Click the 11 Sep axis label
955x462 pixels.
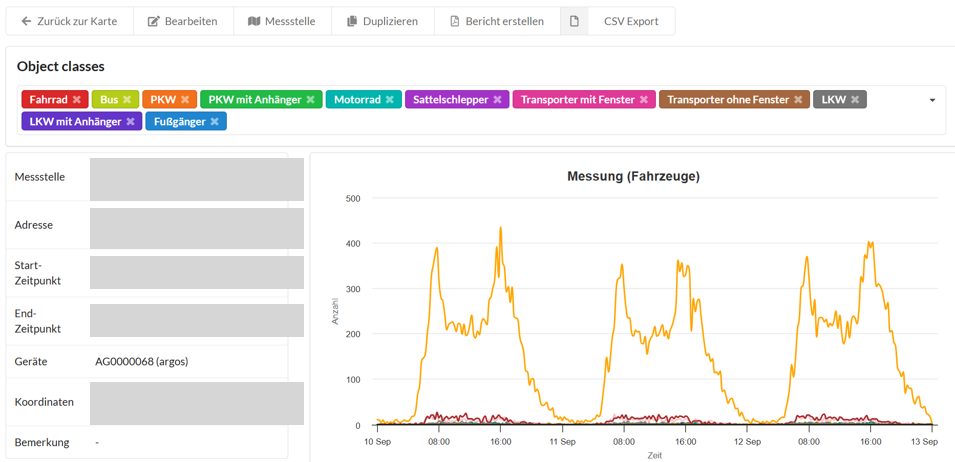pos(562,441)
